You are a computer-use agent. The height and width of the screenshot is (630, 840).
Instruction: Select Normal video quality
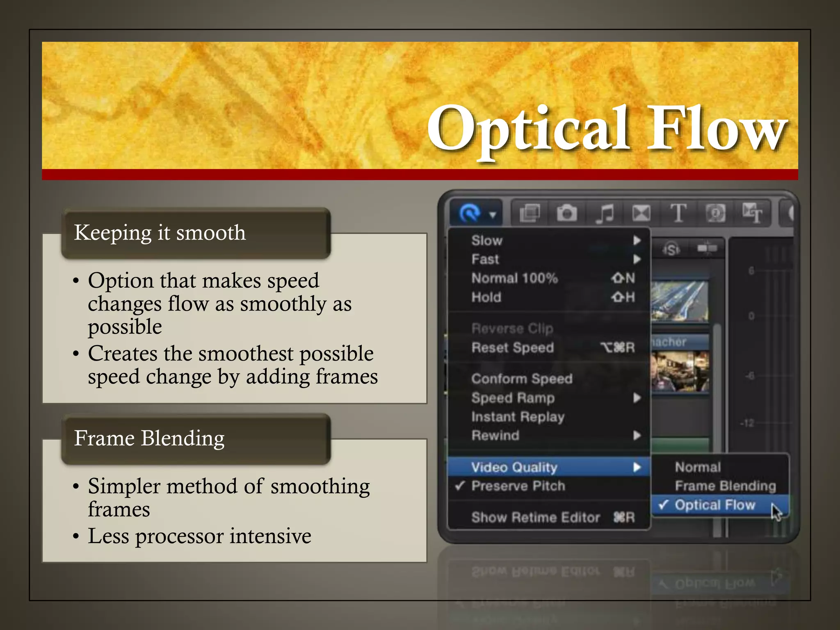point(720,467)
